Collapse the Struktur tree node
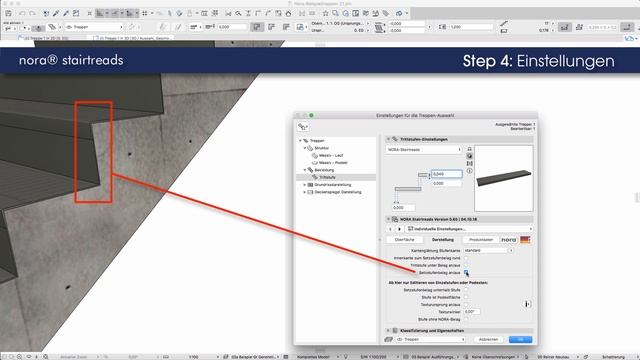Image resolution: width=640 pixels, height=360 pixels. click(304, 148)
